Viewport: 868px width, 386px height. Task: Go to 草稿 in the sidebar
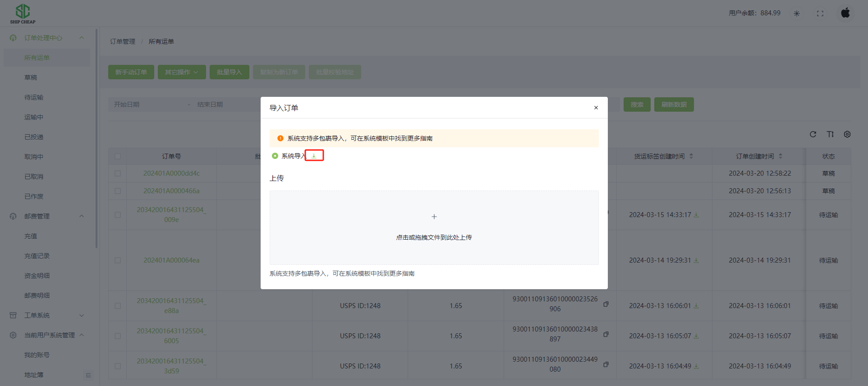[x=31, y=77]
